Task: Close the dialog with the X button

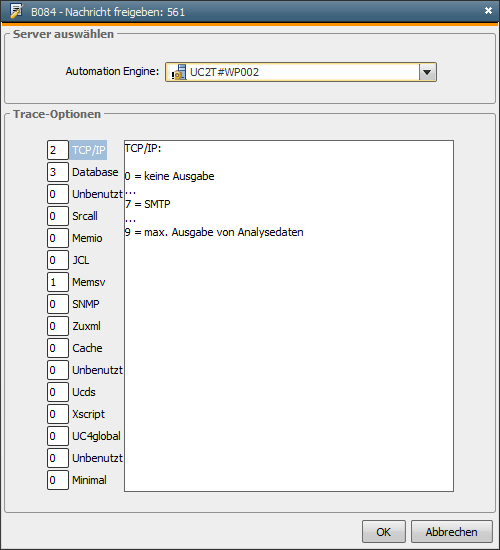Action: point(488,11)
